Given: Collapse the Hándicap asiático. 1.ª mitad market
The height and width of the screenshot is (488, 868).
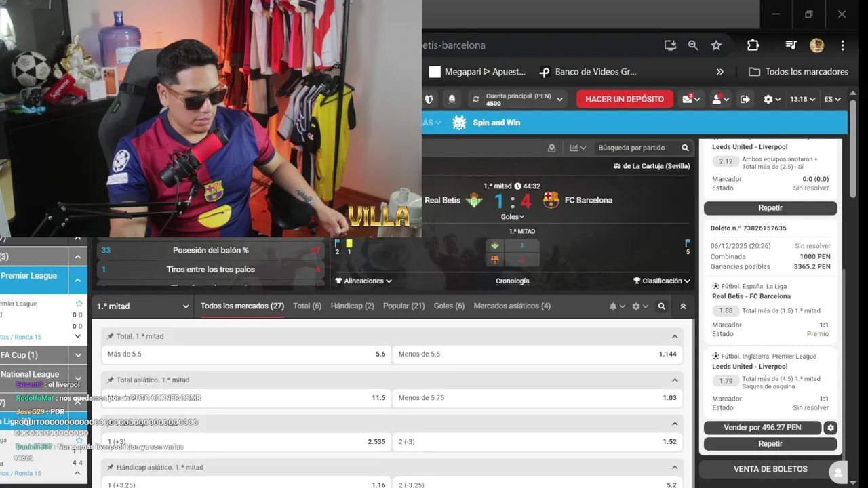Looking at the screenshot, I should [675, 468].
